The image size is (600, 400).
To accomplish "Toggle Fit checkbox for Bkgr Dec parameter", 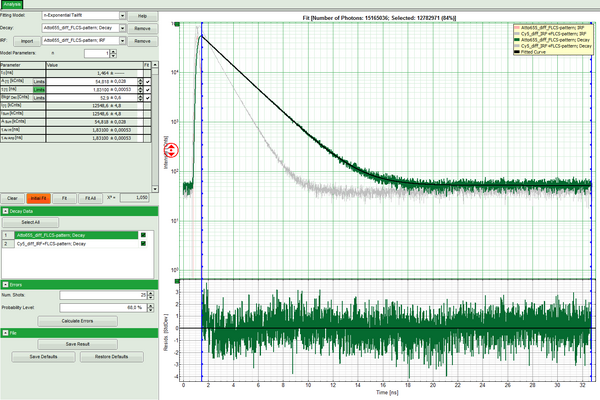I will 149,97.
